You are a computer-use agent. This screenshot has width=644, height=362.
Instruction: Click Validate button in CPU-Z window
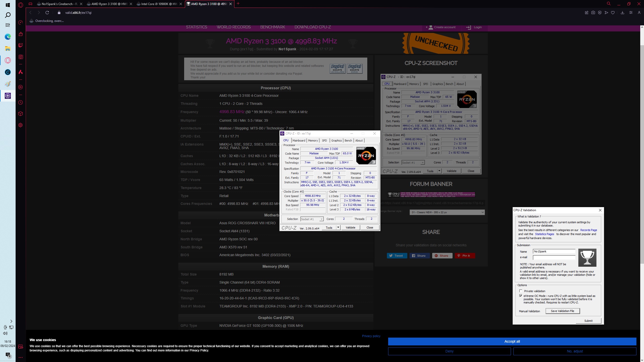350,228
